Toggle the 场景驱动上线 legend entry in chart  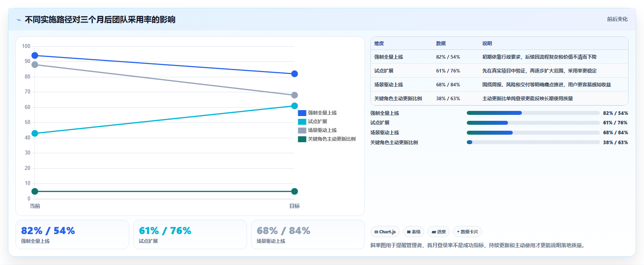[x=317, y=130]
